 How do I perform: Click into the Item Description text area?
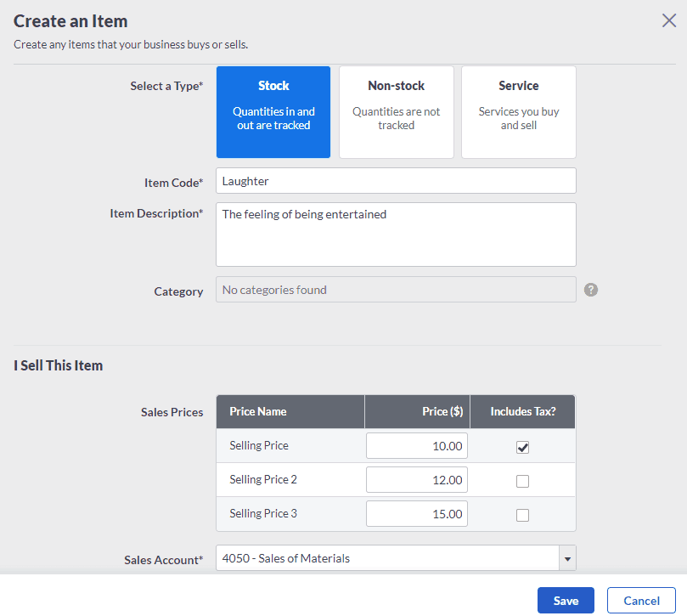[396, 235]
